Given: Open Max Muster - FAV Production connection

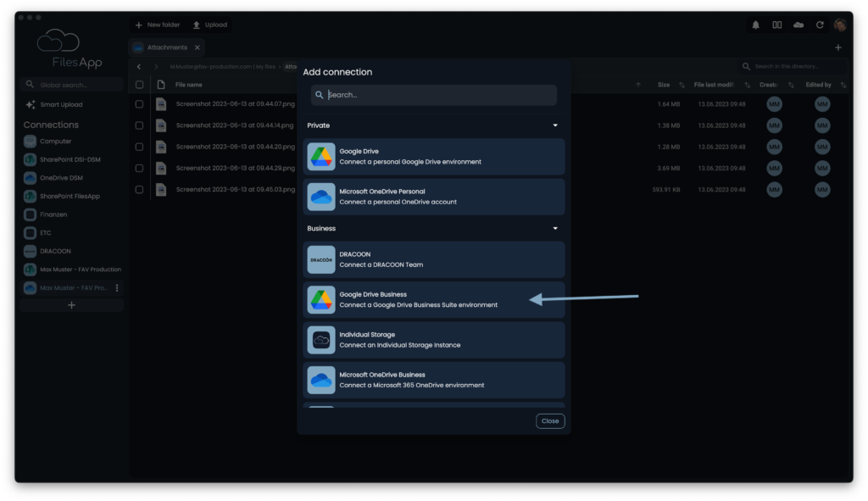Looking at the screenshot, I should (x=72, y=270).
